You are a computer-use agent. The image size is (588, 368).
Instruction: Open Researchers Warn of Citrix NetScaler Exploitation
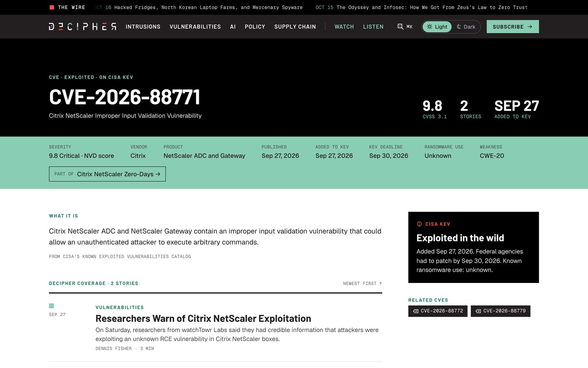(x=203, y=318)
